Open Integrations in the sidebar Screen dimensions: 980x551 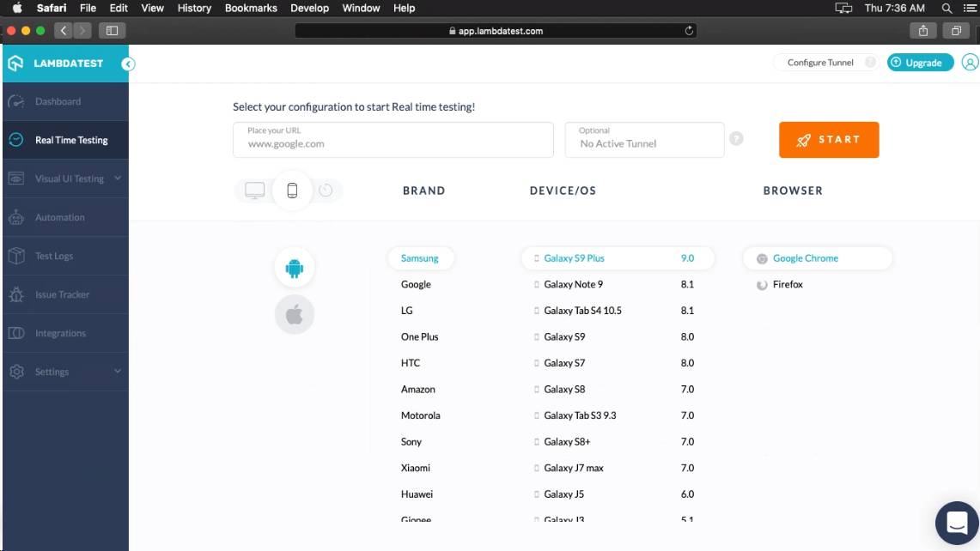65,333
